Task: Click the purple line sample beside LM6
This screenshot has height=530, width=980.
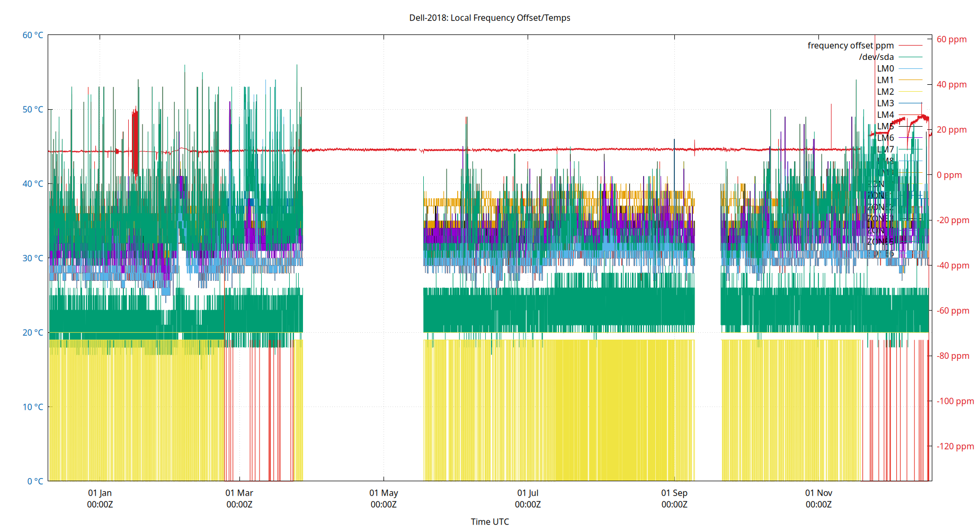Action: (911, 137)
